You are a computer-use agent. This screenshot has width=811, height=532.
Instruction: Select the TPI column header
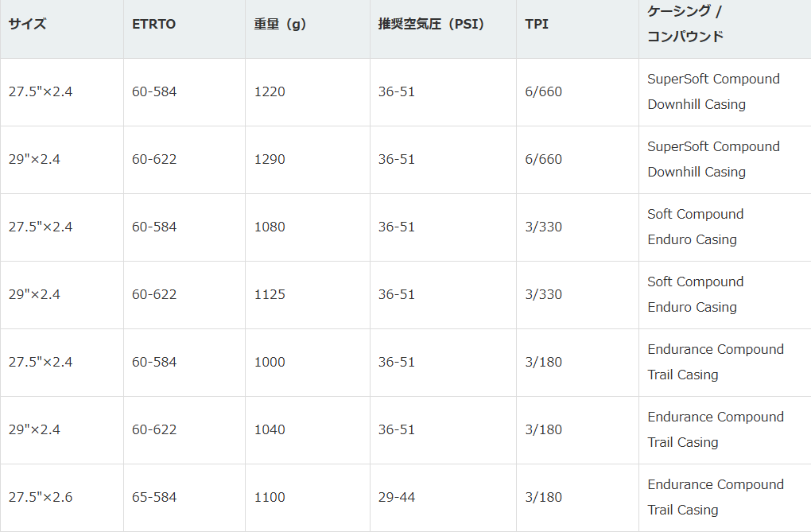click(537, 24)
